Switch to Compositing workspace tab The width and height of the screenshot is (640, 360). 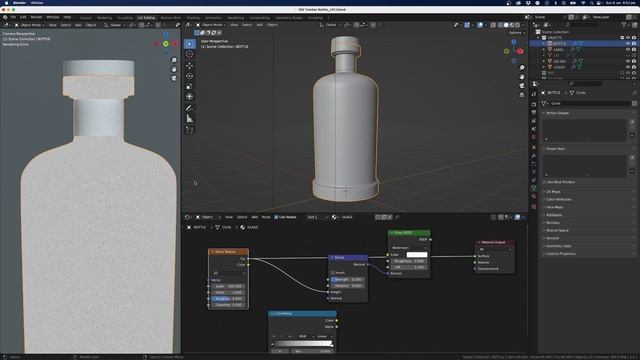coord(260,18)
